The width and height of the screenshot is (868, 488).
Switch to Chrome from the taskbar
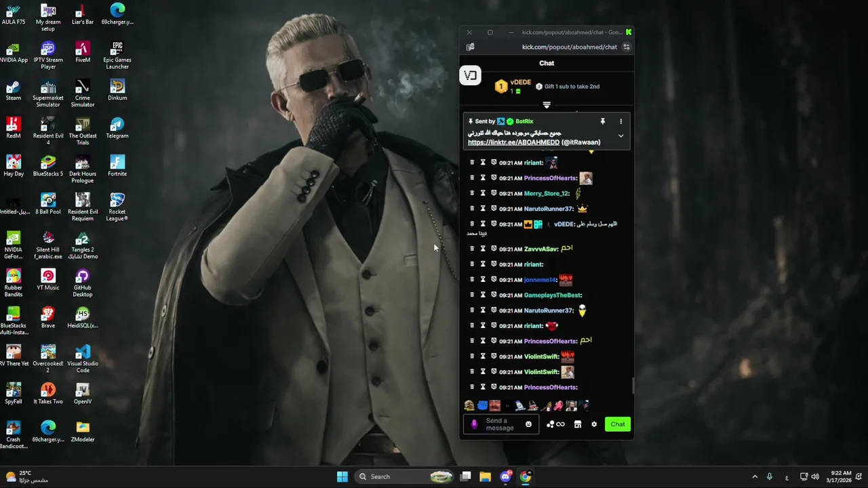(x=526, y=476)
